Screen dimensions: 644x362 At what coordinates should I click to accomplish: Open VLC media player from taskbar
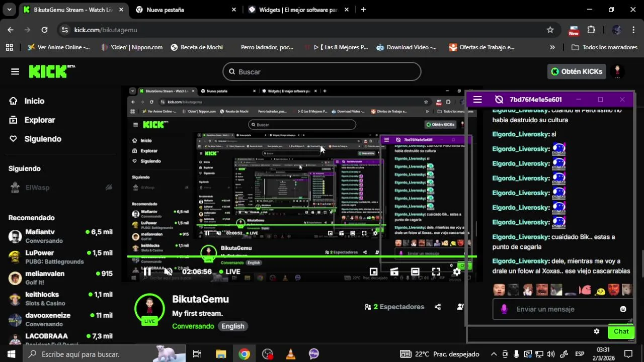click(x=290, y=354)
